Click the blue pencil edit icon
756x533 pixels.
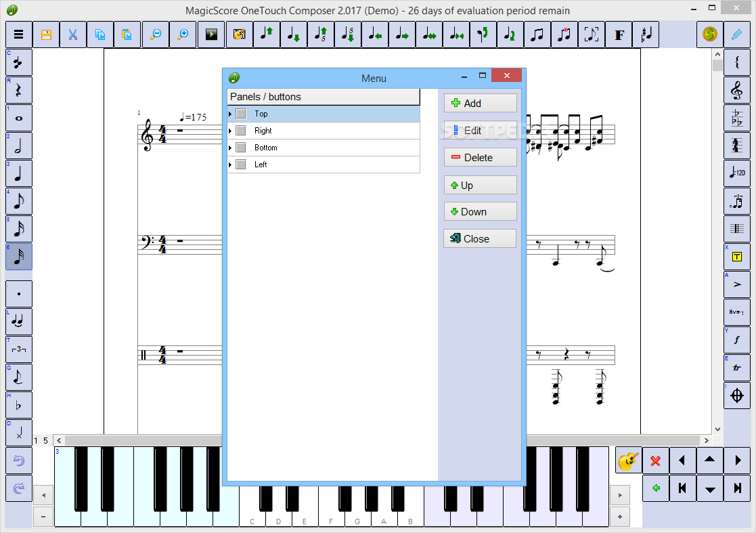point(737,35)
